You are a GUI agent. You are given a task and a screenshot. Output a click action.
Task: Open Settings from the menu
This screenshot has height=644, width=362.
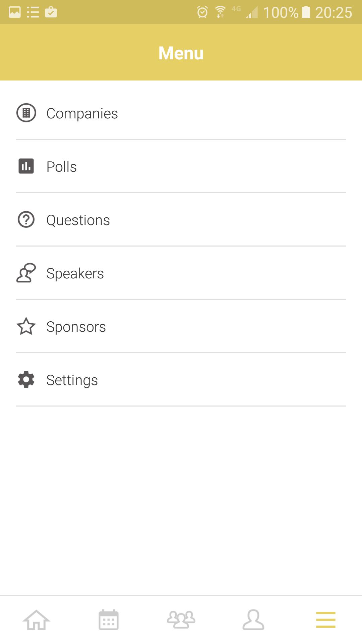(x=72, y=380)
